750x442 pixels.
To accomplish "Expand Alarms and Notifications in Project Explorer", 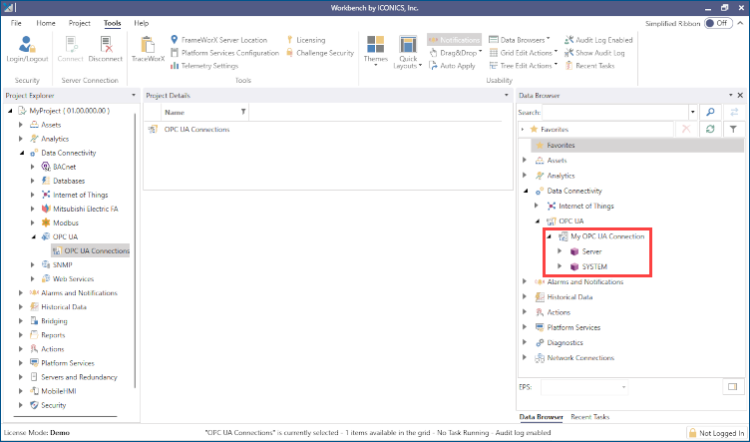I will tap(21, 293).
